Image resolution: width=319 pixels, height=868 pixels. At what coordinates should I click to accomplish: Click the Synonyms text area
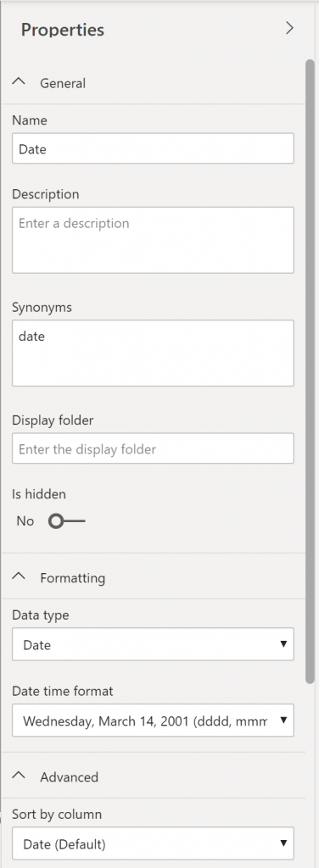[x=153, y=353]
